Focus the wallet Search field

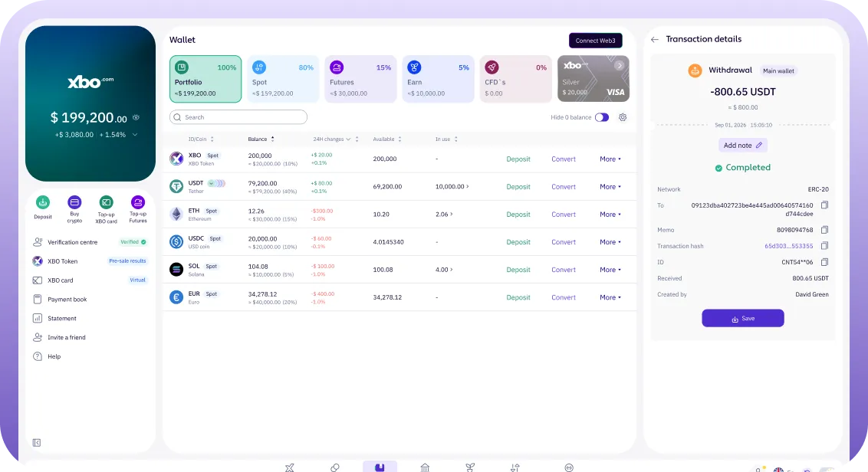click(x=238, y=117)
